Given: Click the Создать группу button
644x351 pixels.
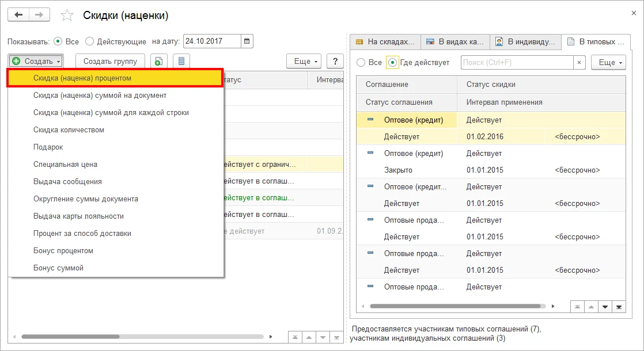Looking at the screenshot, I should (x=110, y=62).
